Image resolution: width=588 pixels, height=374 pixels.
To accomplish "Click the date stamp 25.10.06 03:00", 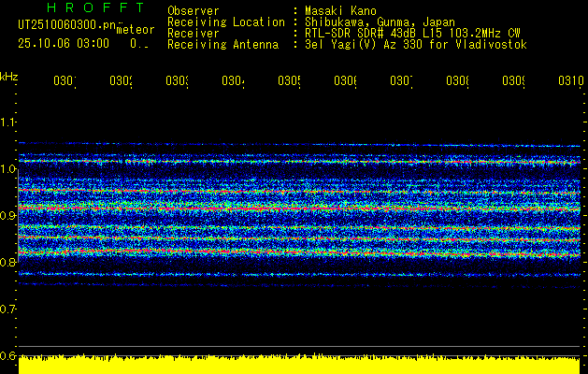I will pos(64,44).
